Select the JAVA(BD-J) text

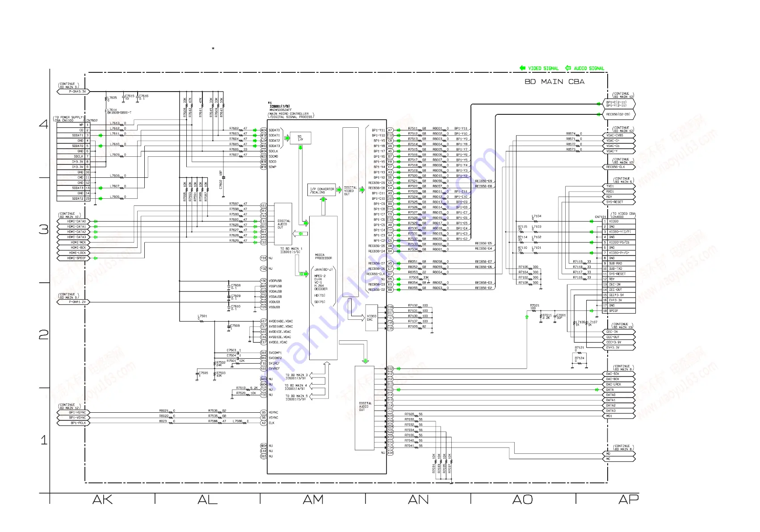click(x=323, y=269)
